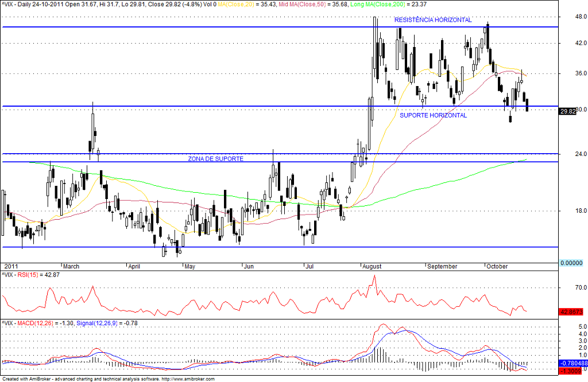This screenshot has width=588, height=382.
Task: Click the -0.780488 signal value tag
Action: tap(574, 363)
